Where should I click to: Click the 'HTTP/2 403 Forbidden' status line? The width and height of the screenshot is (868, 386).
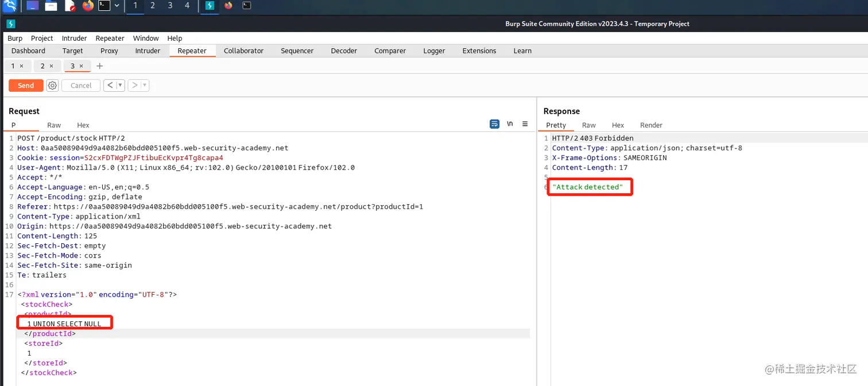pyautogui.click(x=592, y=138)
